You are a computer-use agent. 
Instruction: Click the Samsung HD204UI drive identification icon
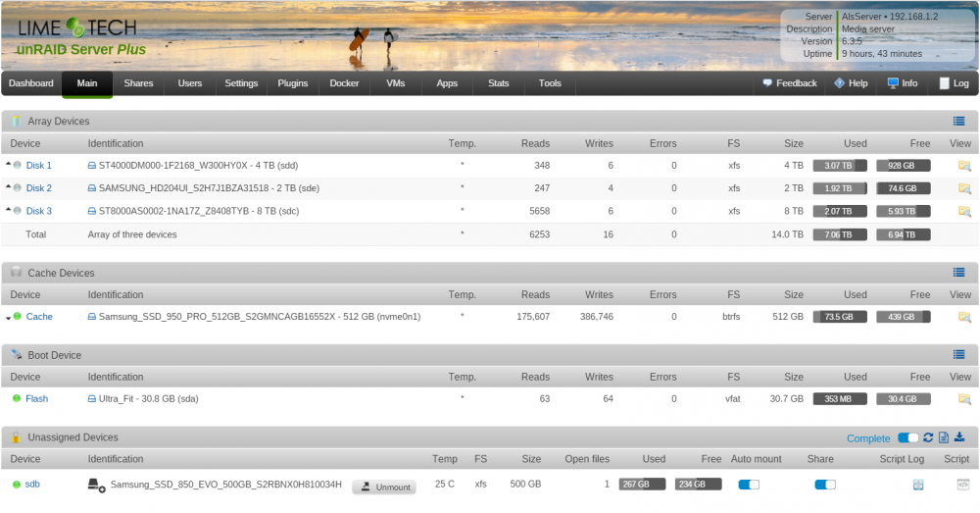tap(92, 188)
